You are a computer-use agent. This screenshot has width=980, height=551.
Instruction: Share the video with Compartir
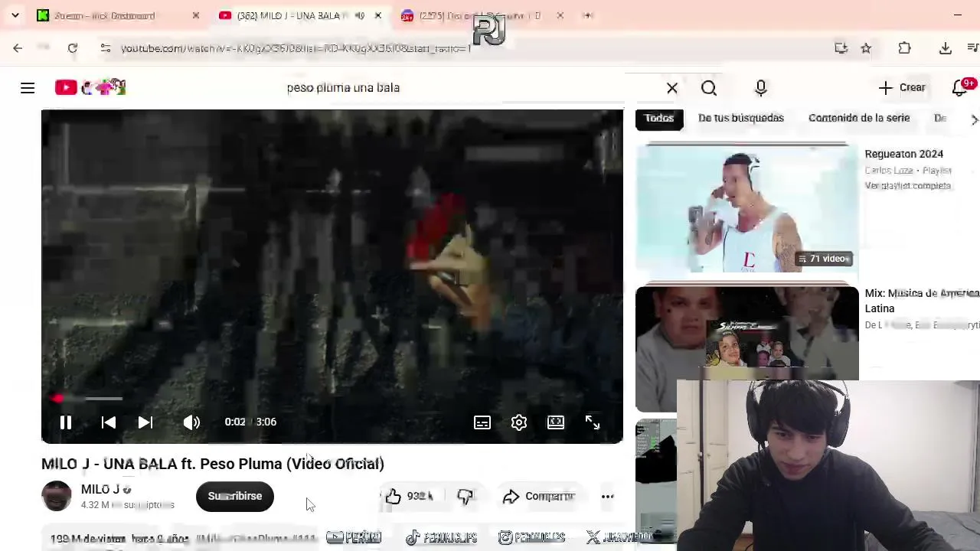pyautogui.click(x=539, y=497)
